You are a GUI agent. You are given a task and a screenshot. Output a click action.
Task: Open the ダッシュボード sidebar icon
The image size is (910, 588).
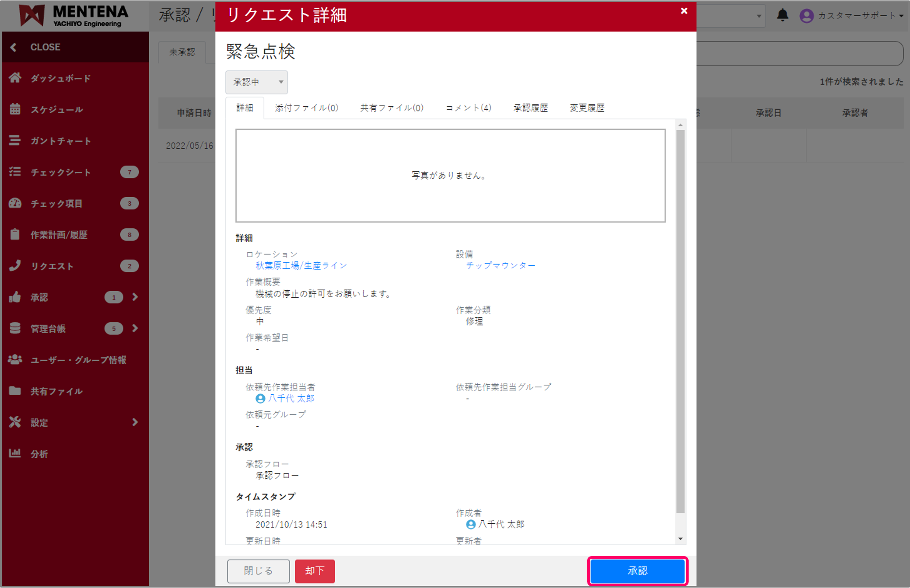(x=15, y=78)
